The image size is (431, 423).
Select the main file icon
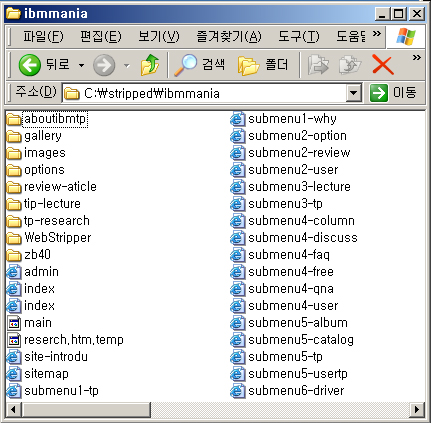pyautogui.click(x=14, y=323)
